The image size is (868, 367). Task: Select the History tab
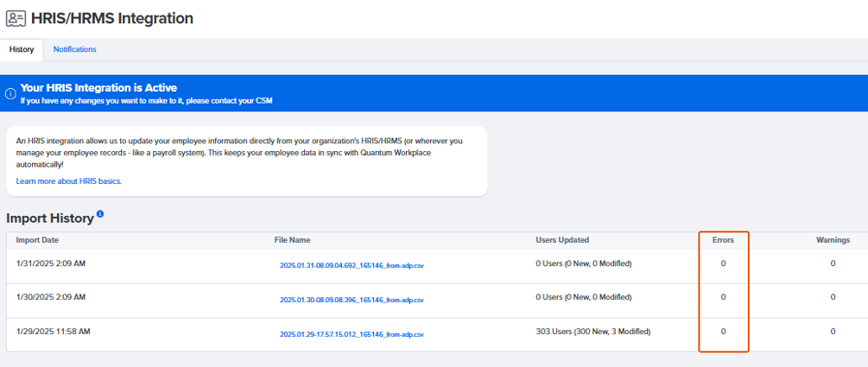(22, 49)
